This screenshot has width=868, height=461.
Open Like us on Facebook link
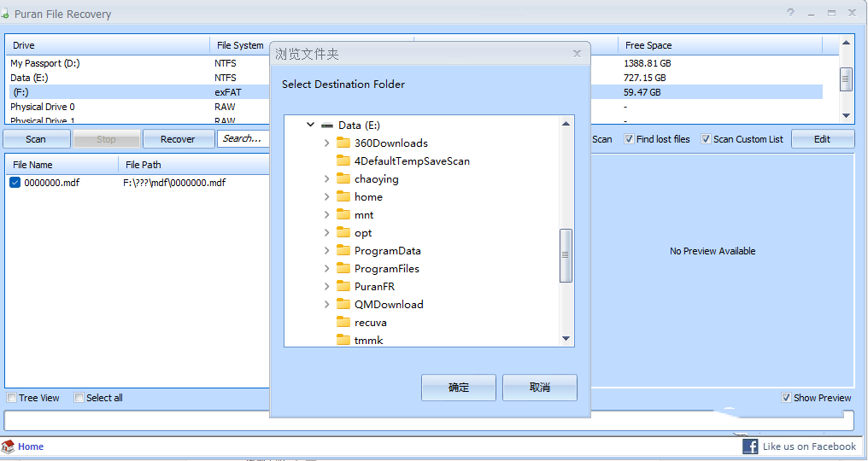pyautogui.click(x=809, y=446)
